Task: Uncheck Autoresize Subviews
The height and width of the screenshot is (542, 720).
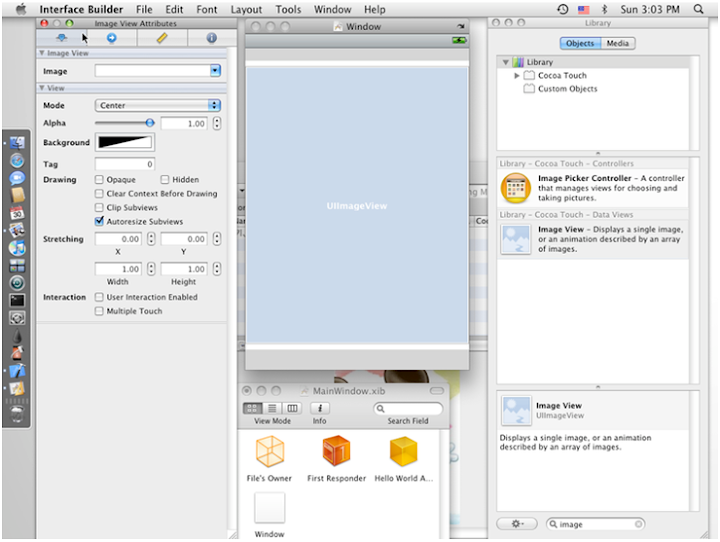Action: (x=99, y=221)
